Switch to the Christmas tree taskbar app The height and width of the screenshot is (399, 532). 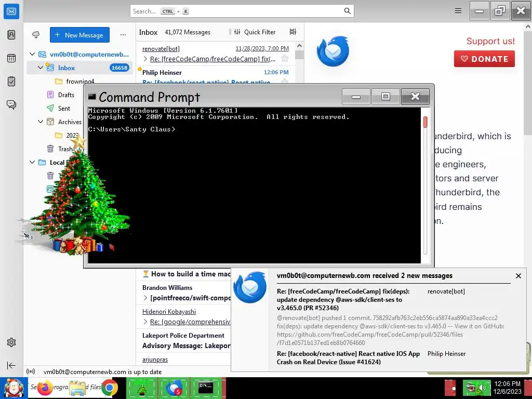pyautogui.click(x=141, y=388)
